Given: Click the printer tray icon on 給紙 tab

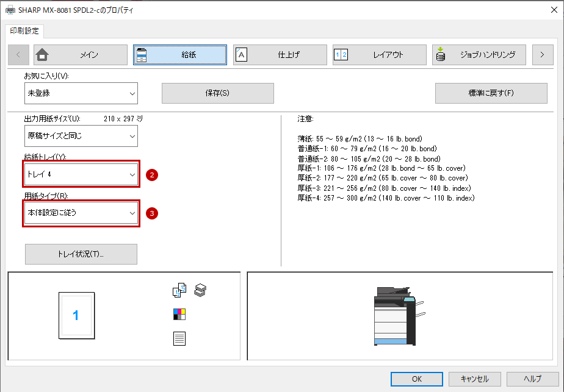Looking at the screenshot, I should point(142,55).
